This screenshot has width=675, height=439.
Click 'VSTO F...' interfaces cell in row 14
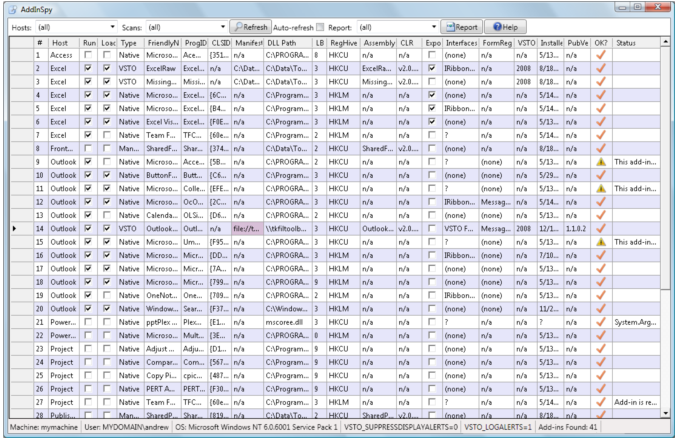[x=459, y=229]
